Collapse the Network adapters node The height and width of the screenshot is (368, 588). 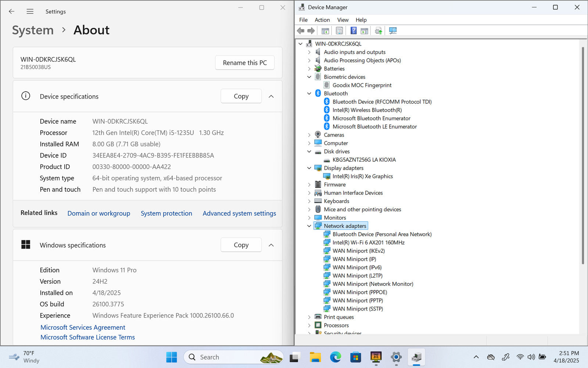coord(309,226)
